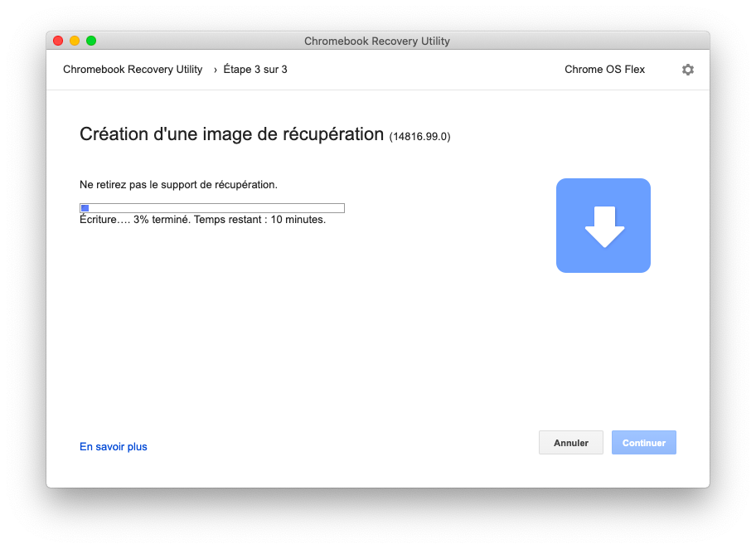The image size is (756, 549).
Task: Click the Étape 3 sur 3 breadcrumb
Action: (255, 70)
